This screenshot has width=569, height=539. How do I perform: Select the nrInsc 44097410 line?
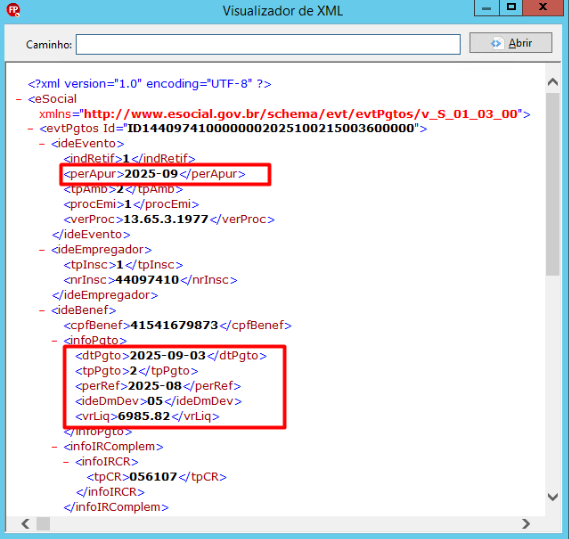point(150,280)
